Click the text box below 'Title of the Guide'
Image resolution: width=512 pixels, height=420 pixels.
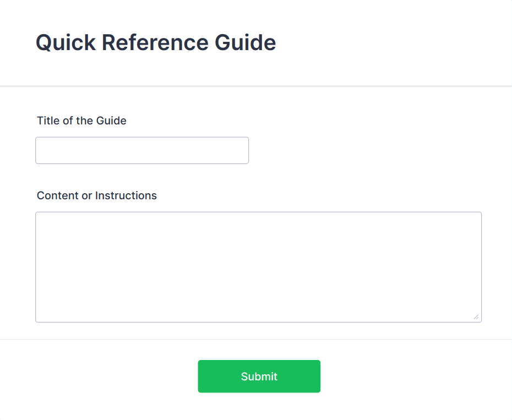[x=142, y=150]
